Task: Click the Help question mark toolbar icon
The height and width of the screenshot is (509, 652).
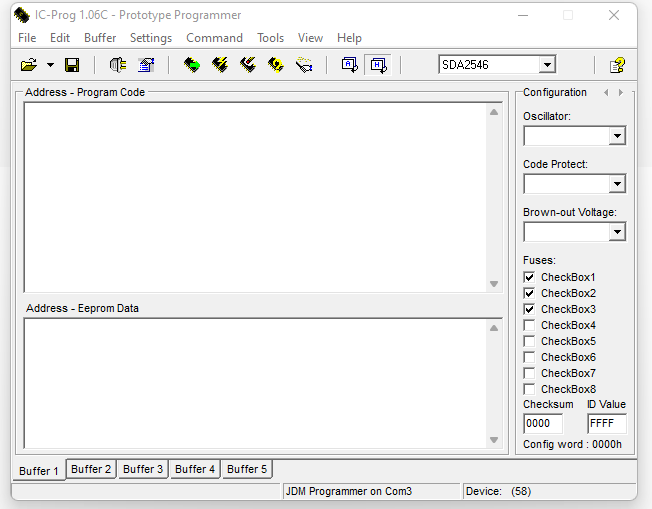Action: (x=617, y=65)
